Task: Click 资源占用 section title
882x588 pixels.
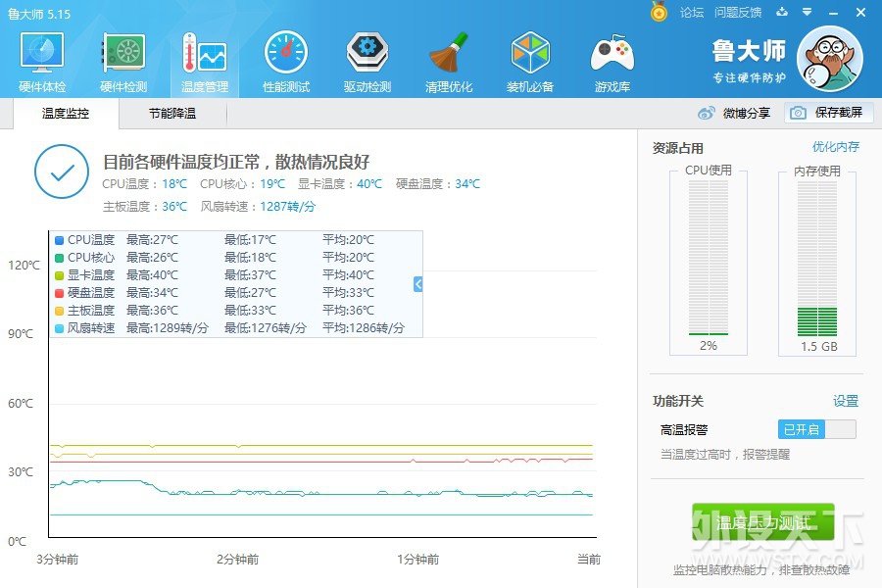Action: tap(678, 148)
